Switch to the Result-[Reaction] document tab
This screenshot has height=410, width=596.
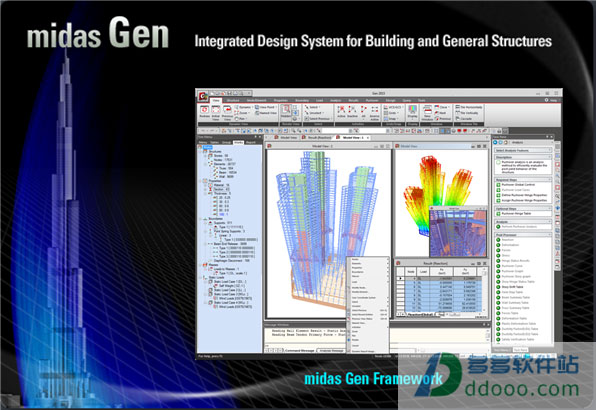tap(317, 138)
